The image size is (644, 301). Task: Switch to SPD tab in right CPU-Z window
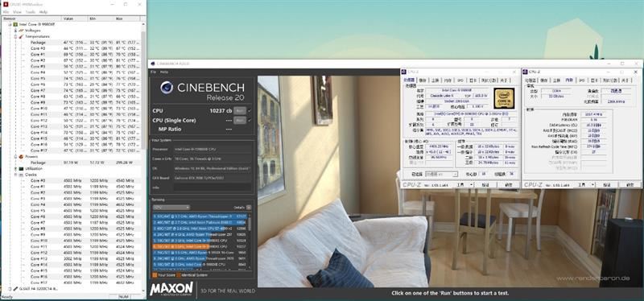tap(581, 80)
